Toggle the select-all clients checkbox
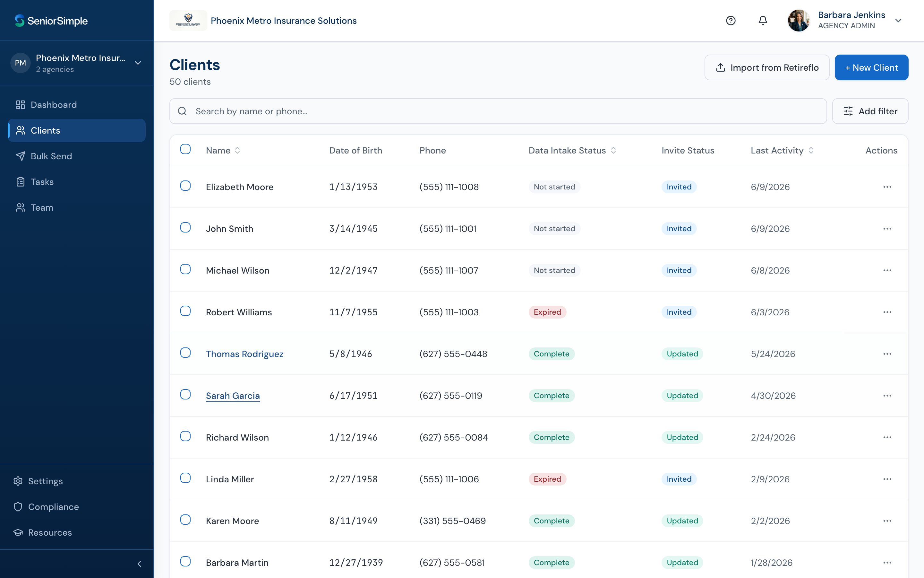 coord(185,149)
